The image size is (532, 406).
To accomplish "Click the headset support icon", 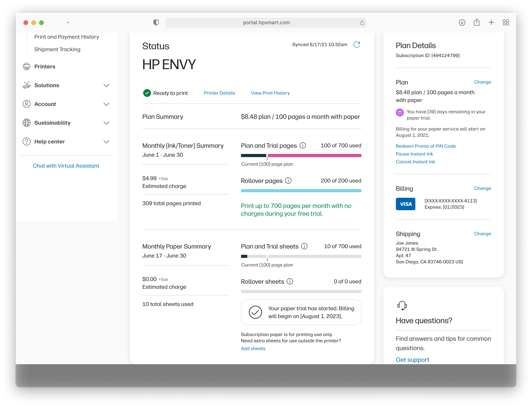I will tap(402, 306).
